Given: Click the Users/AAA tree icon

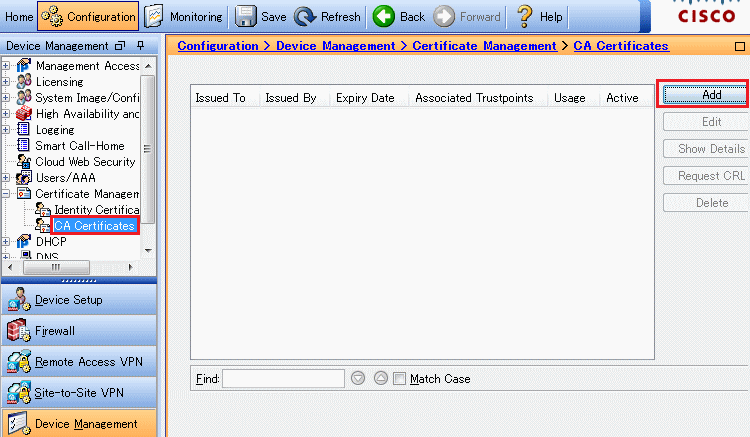Looking at the screenshot, I should point(24,178).
